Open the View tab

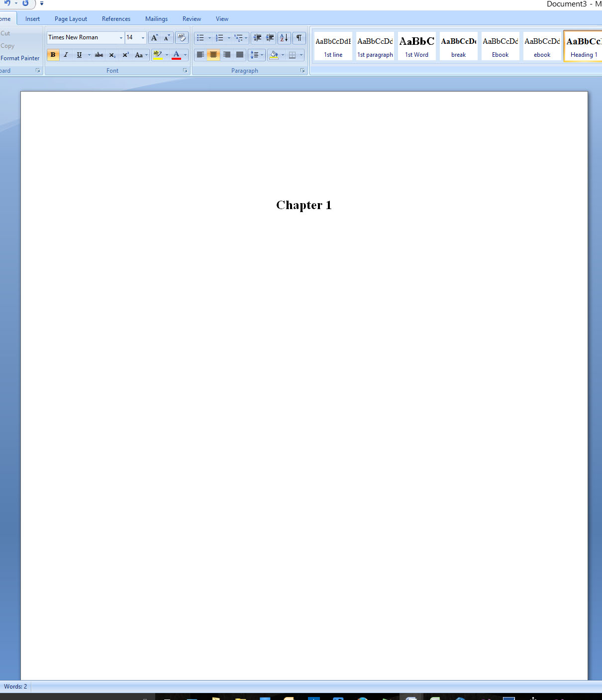[x=222, y=19]
